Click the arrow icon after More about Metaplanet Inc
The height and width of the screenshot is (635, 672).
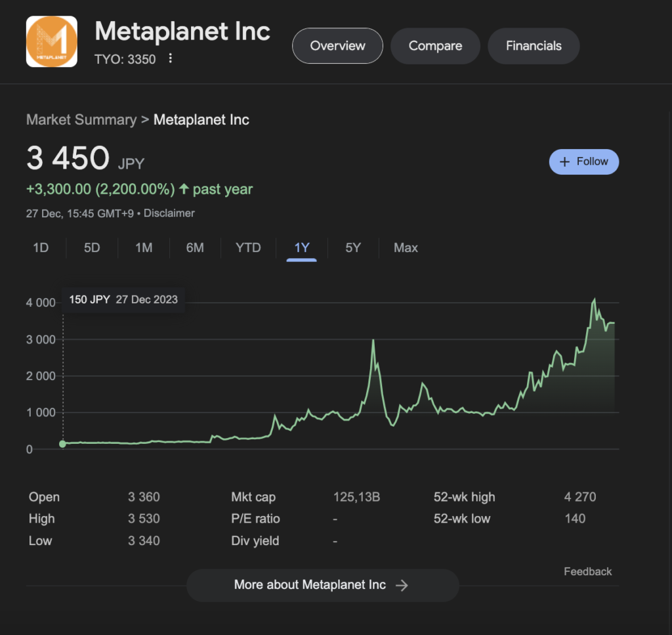click(x=402, y=585)
